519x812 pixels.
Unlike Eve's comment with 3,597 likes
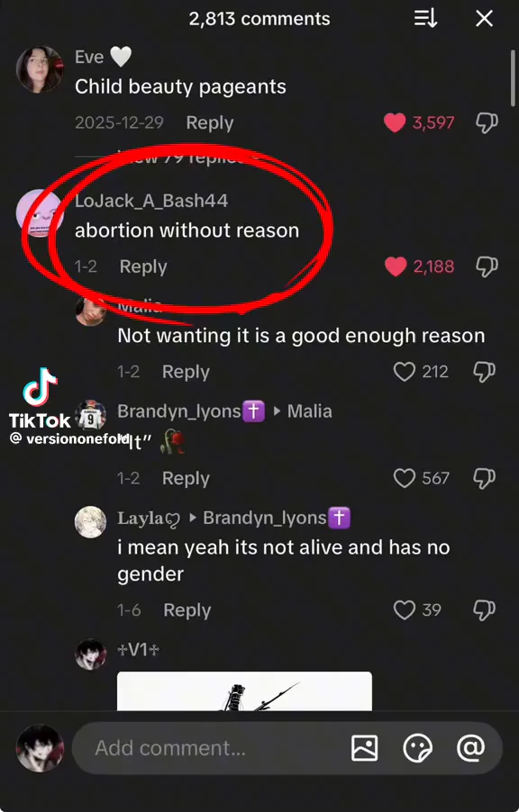click(x=395, y=122)
